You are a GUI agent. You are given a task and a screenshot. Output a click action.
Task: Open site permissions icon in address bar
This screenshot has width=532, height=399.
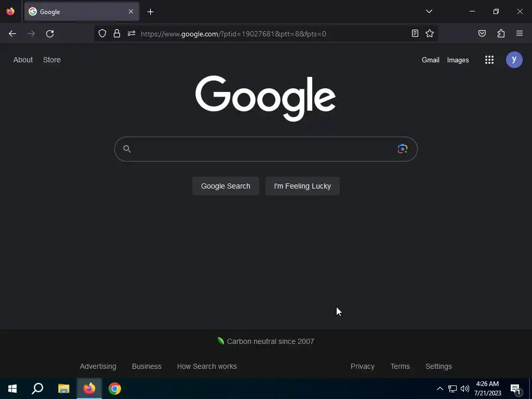[131, 34]
